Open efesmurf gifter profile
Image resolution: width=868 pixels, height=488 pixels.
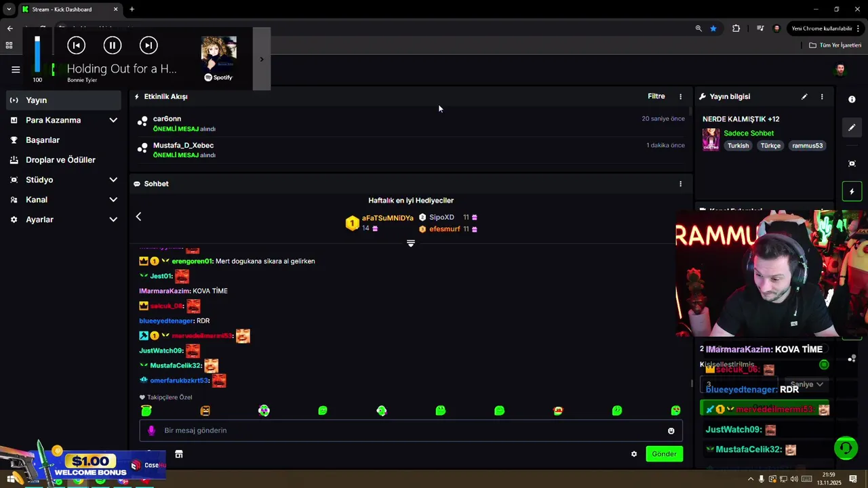pyautogui.click(x=445, y=229)
